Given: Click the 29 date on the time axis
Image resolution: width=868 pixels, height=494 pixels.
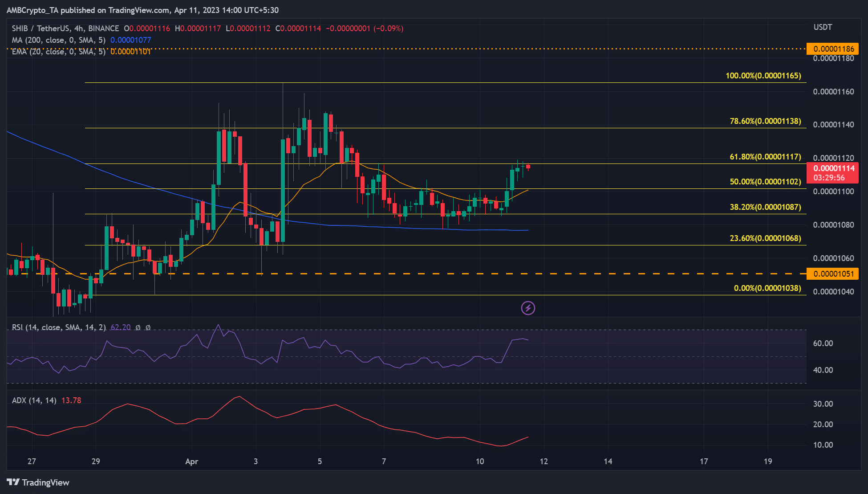Looking at the screenshot, I should [x=96, y=461].
